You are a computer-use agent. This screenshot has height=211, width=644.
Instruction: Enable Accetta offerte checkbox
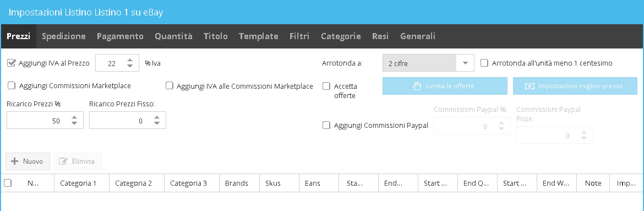[x=326, y=86]
